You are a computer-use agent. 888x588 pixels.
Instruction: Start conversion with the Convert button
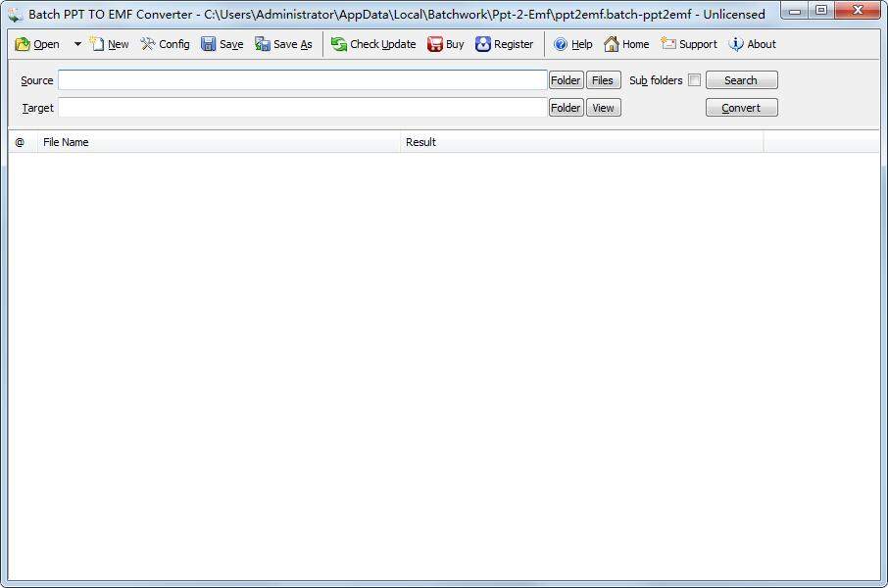tap(742, 108)
